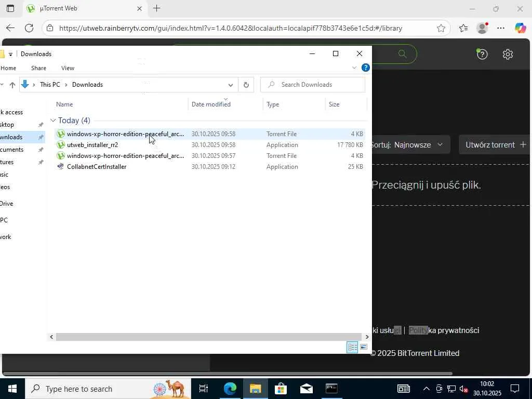Add this page to favorites star
532x399 pixels.
click(441, 28)
